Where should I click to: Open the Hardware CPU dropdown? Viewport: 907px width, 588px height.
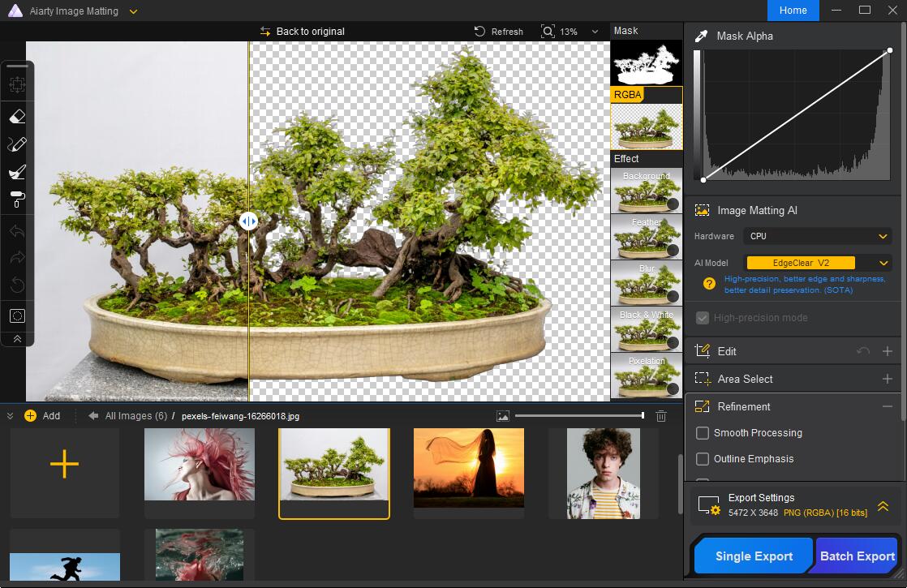click(x=819, y=236)
